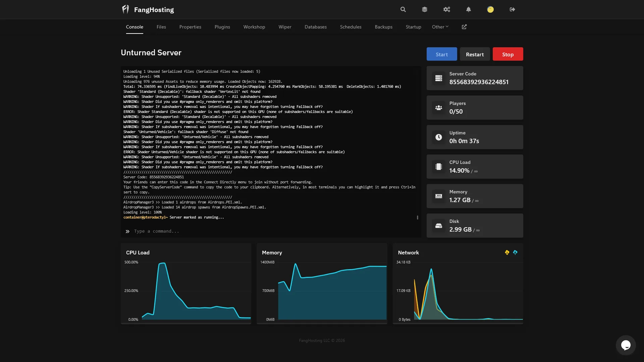Click the CPU Load chip icon
This screenshot has height=362, width=644.
(x=439, y=167)
